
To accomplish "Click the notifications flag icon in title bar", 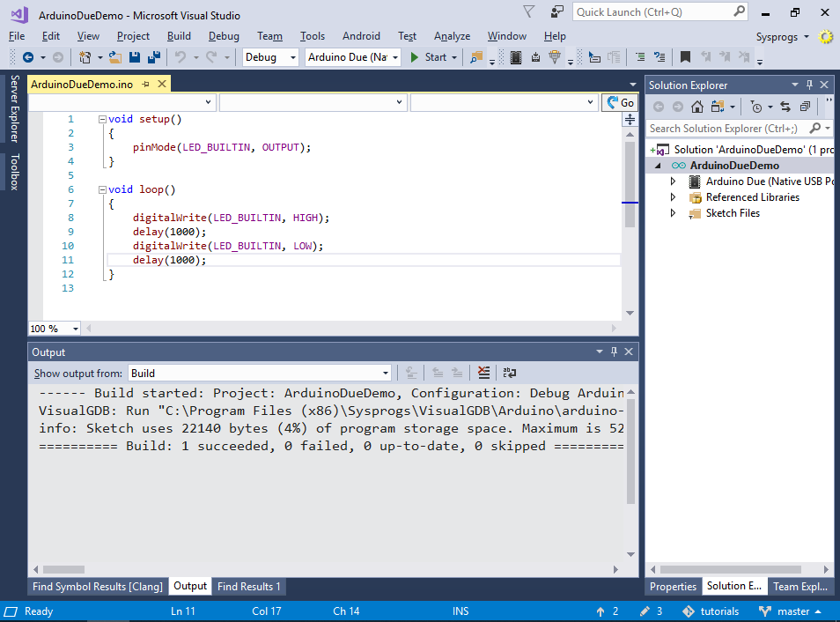I will (x=529, y=11).
